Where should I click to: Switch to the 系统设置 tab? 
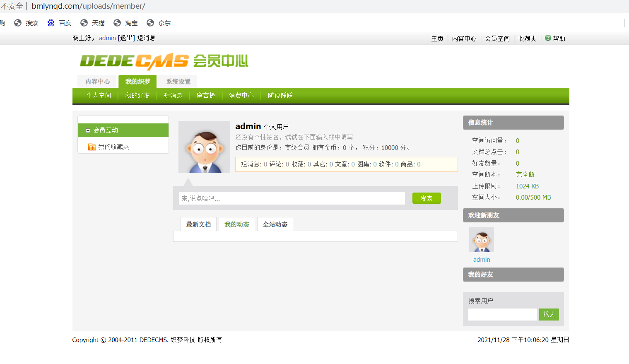178,81
